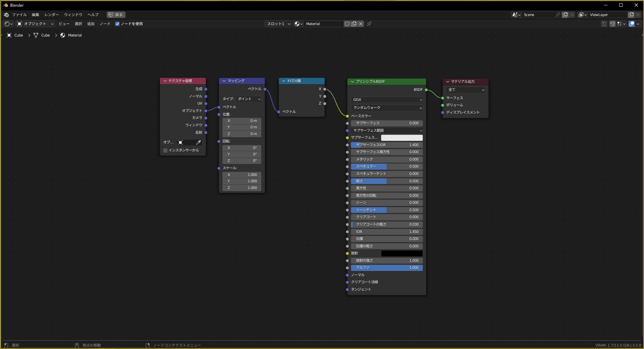Open the ランダムウォーク subsurface method dropdown

coord(387,108)
